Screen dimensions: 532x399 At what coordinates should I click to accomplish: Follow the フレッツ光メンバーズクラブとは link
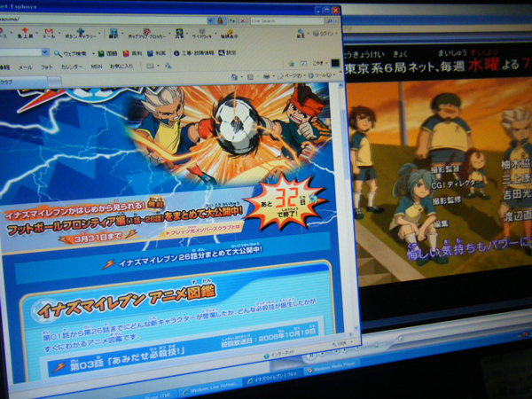(x=203, y=231)
